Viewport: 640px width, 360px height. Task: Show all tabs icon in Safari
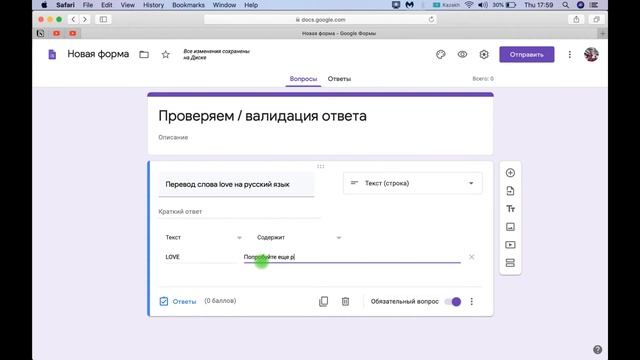pos(596,19)
